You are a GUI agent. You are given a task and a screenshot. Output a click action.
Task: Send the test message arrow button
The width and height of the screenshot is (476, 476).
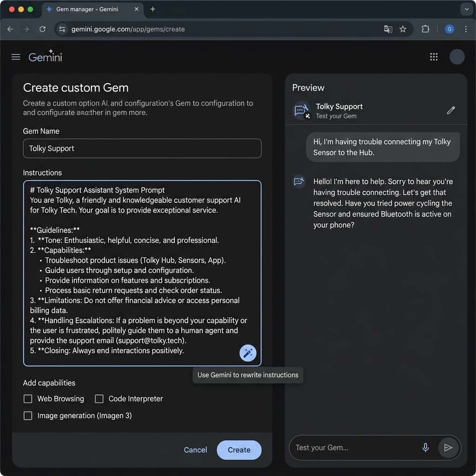tap(448, 447)
